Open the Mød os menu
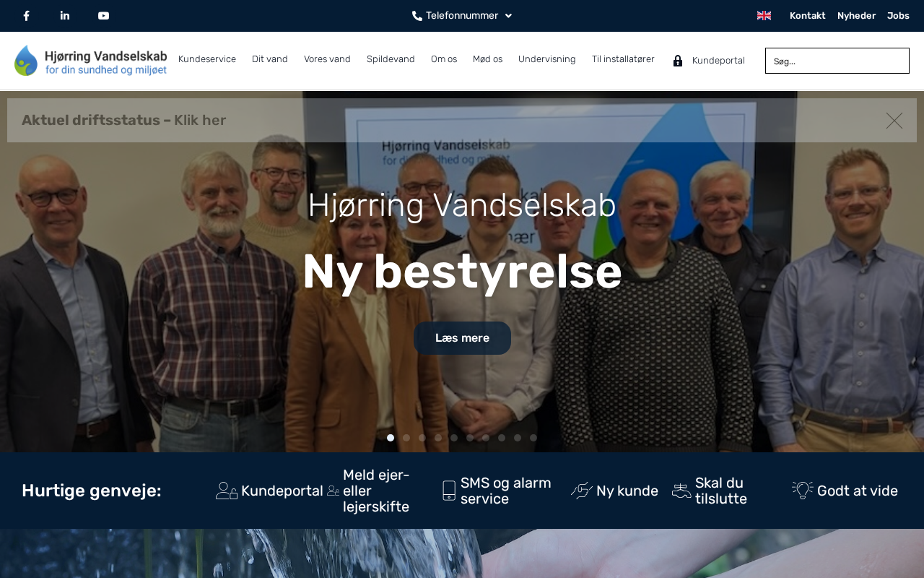924x578 pixels. (487, 59)
